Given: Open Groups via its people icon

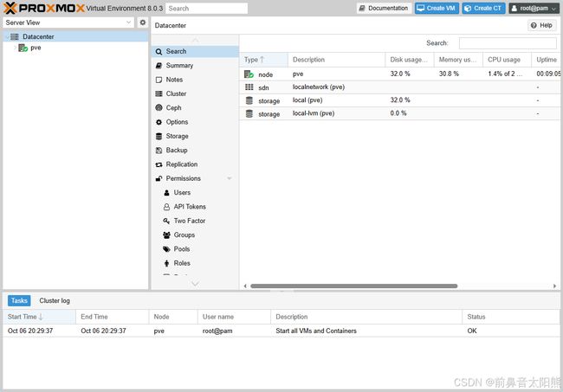Looking at the screenshot, I should pyautogui.click(x=166, y=235).
